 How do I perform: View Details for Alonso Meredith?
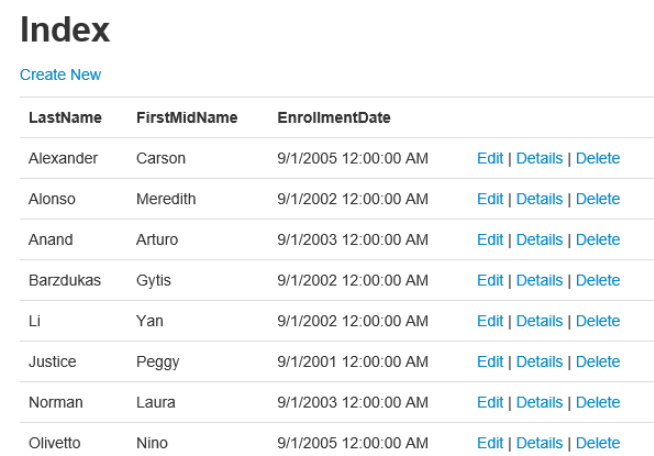coord(539,199)
